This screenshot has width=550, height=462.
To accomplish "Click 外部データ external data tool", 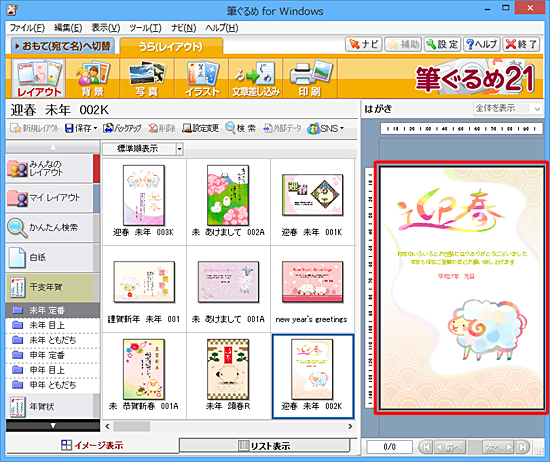I will [x=282, y=128].
